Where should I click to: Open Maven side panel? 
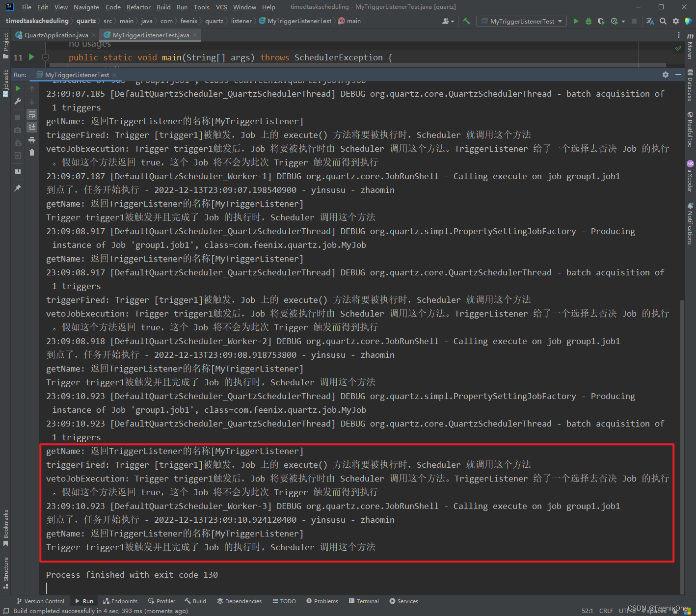click(x=690, y=46)
